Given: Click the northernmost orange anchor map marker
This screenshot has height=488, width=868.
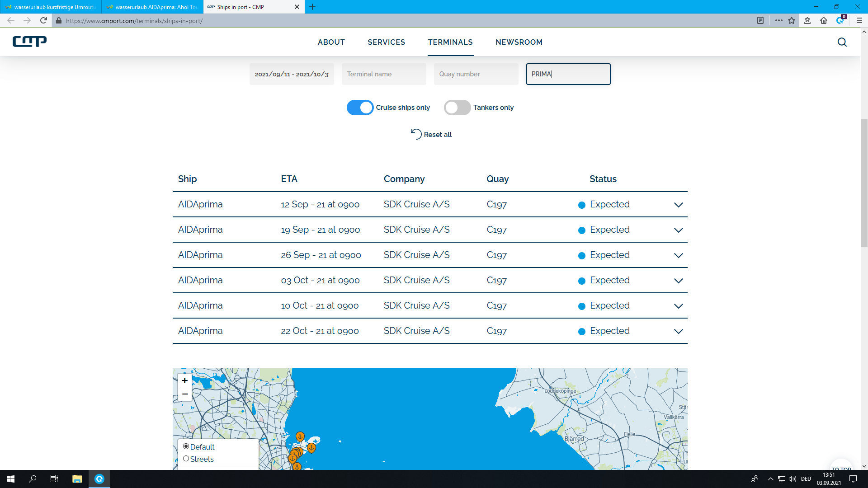Looking at the screenshot, I should click(x=300, y=436).
